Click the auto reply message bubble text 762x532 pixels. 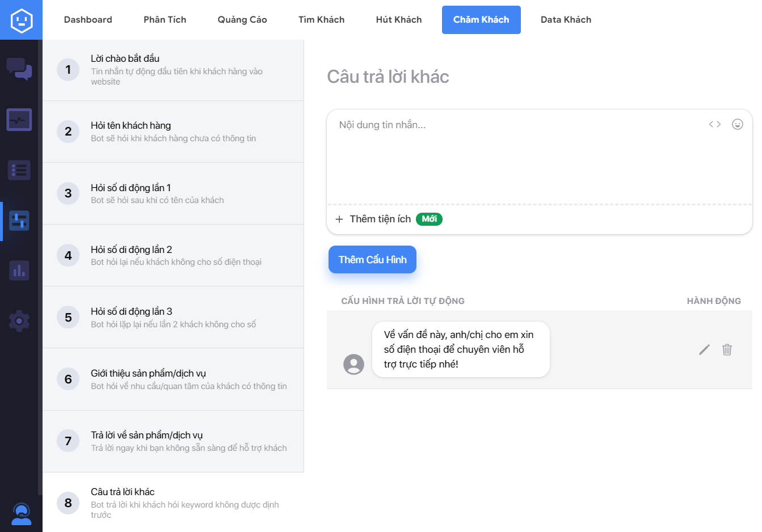point(461,349)
